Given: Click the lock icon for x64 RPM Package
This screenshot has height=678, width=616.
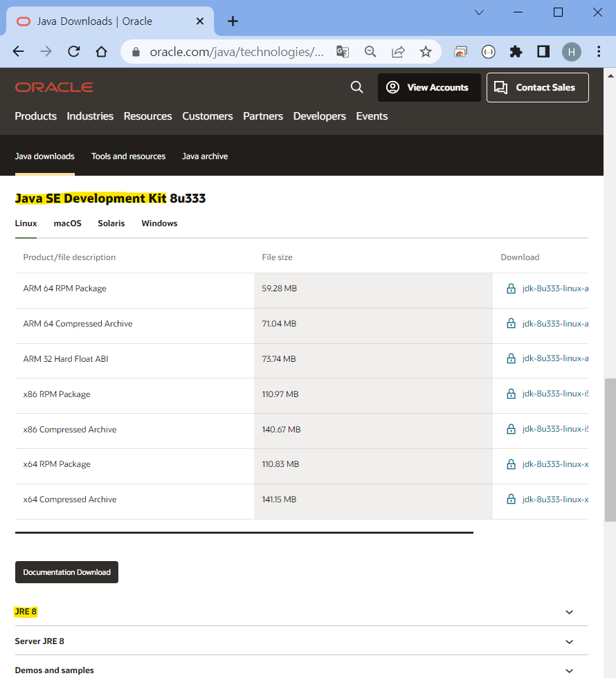Looking at the screenshot, I should (511, 464).
